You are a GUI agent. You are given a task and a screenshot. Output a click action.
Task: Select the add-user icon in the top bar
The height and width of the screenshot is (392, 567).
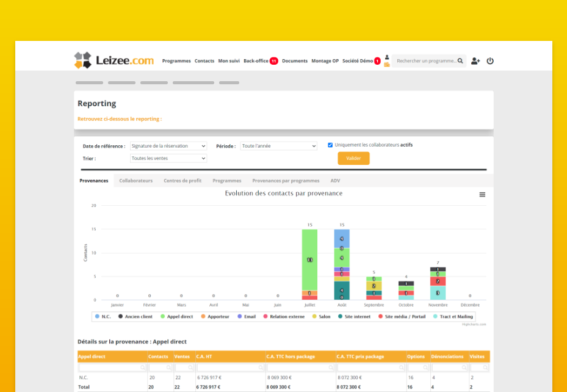click(x=475, y=60)
